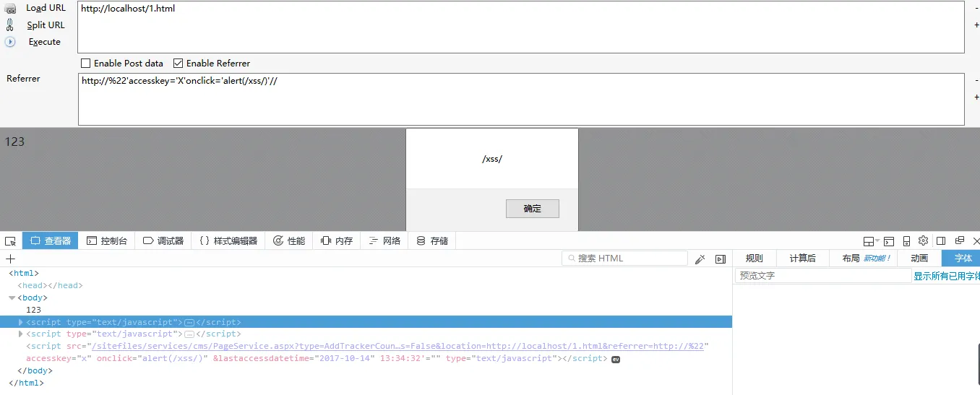Enlarge the Referrer box with plus button
This screenshot has width=980, height=395.
[976, 97]
